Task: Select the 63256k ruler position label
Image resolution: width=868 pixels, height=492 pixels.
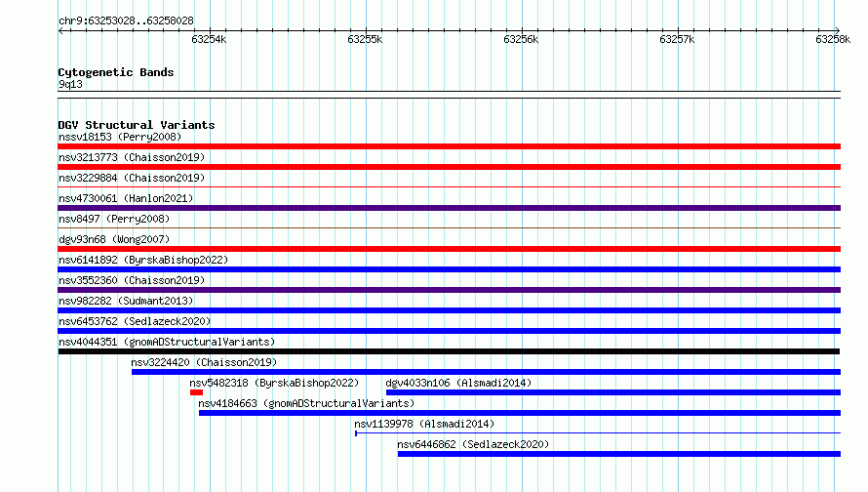Action: tap(521, 39)
